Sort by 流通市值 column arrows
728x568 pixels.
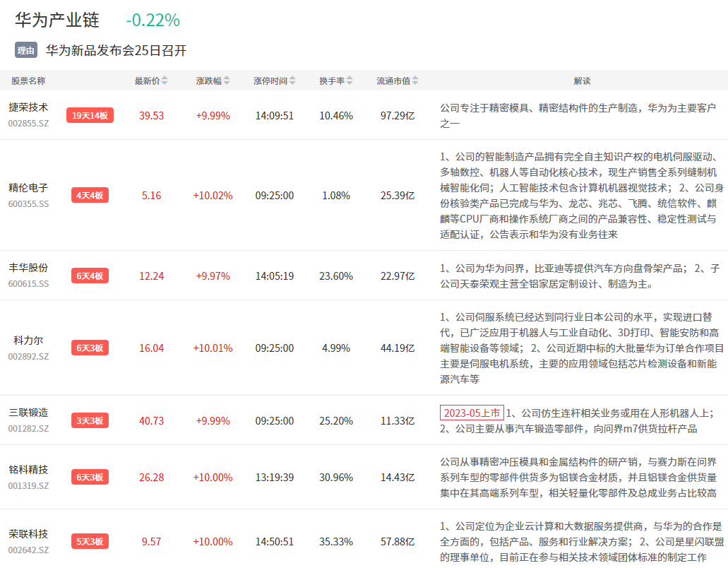tap(415, 81)
